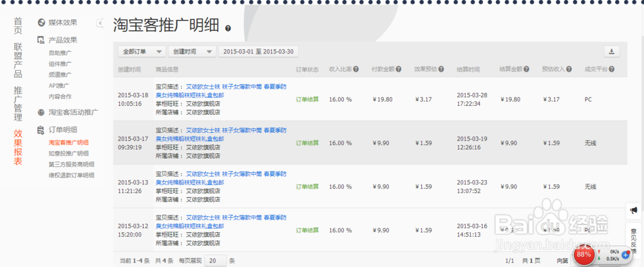Click 无线 platform cell in 2015-03-17 row

click(590, 143)
